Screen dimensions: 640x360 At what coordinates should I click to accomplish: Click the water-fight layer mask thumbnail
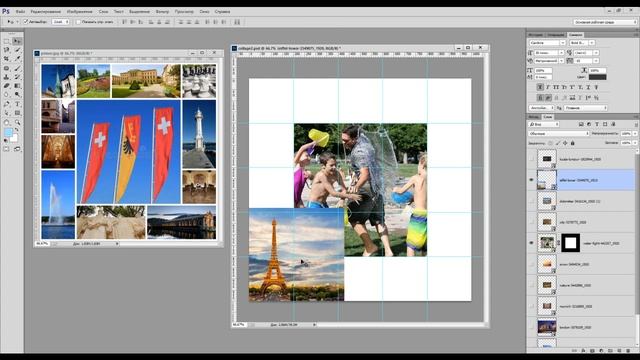[x=570, y=243]
